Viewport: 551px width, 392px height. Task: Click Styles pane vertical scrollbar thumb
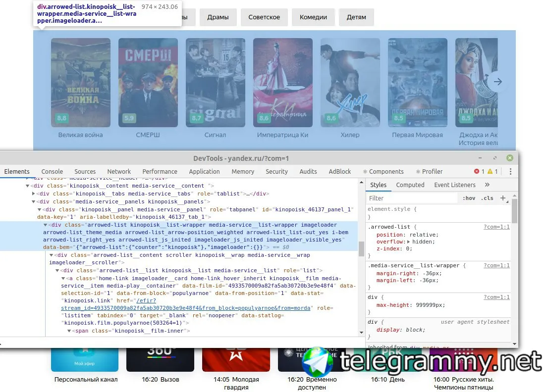click(x=514, y=211)
